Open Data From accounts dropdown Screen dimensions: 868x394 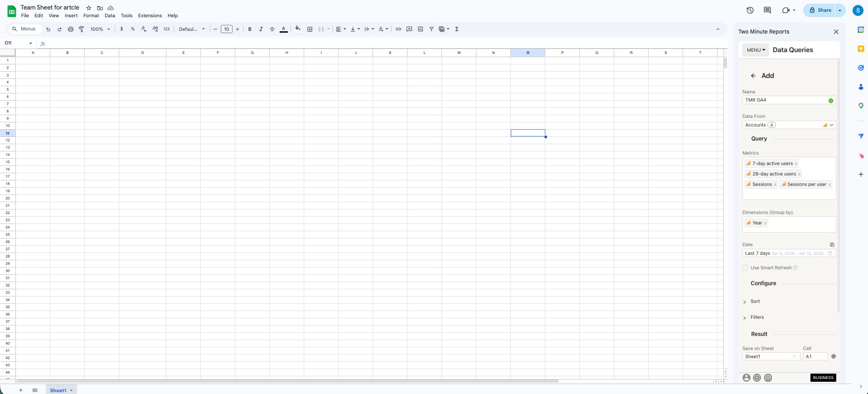(x=789, y=125)
